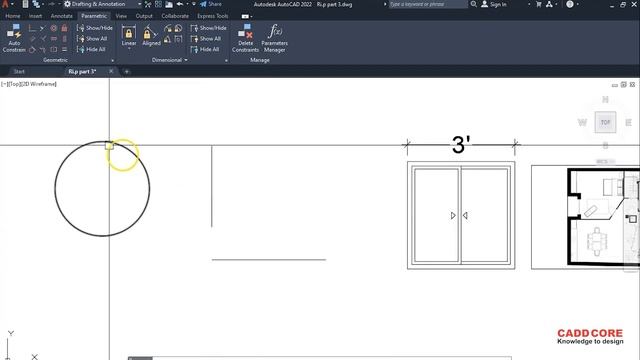640x360 pixels.
Task: Apply the Parallel geometric constraint
Action: pos(32,39)
